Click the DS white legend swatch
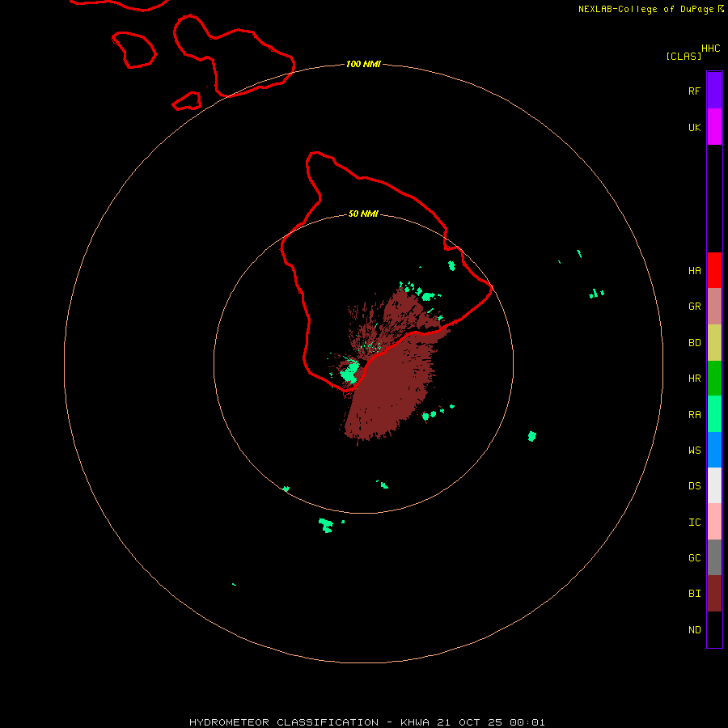Image resolution: width=728 pixels, height=728 pixels. point(714,485)
